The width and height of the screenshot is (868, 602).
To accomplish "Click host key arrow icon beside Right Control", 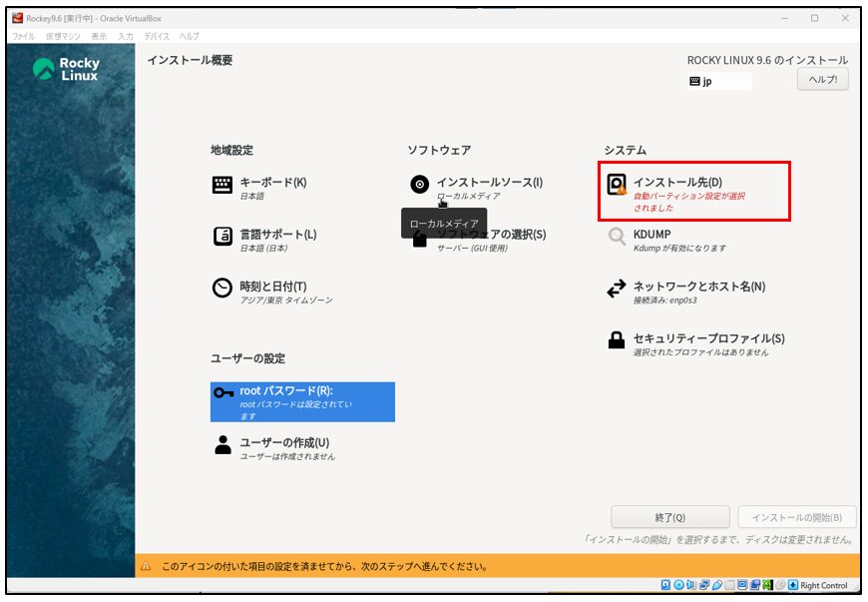I will pyautogui.click(x=793, y=585).
